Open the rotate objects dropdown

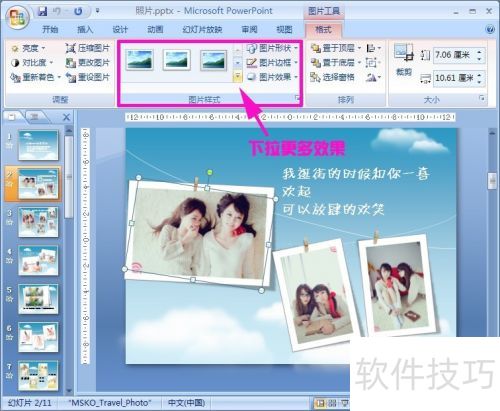click(373, 78)
